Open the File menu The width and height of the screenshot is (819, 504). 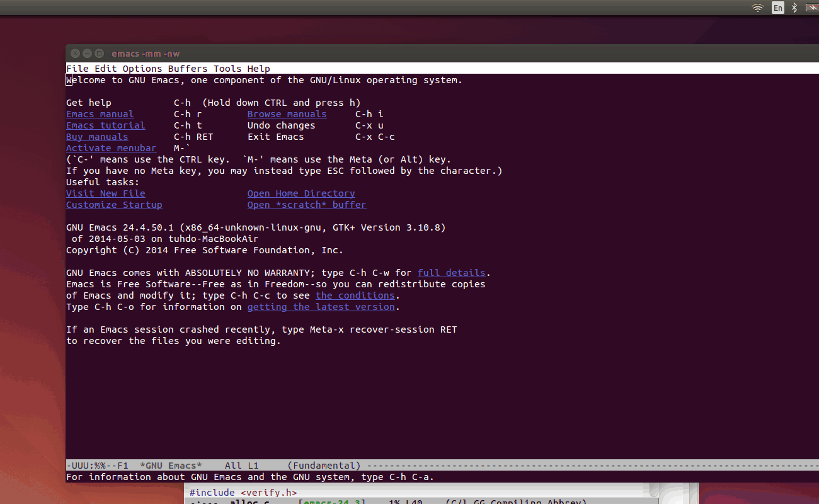pos(77,69)
